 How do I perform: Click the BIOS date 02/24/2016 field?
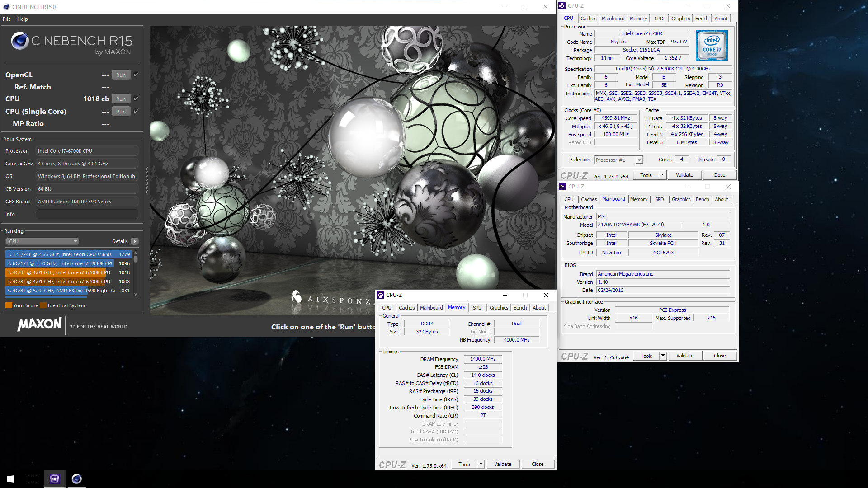click(663, 290)
